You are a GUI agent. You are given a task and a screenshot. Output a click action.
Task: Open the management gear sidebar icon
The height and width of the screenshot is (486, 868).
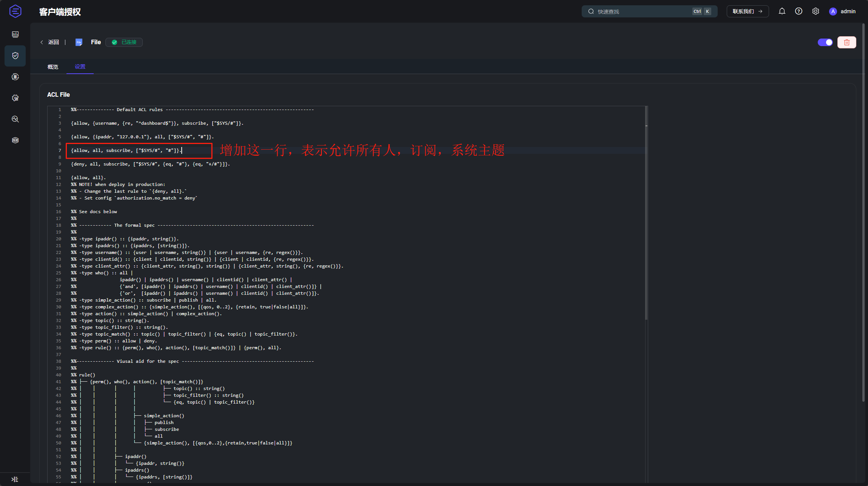[x=15, y=98]
